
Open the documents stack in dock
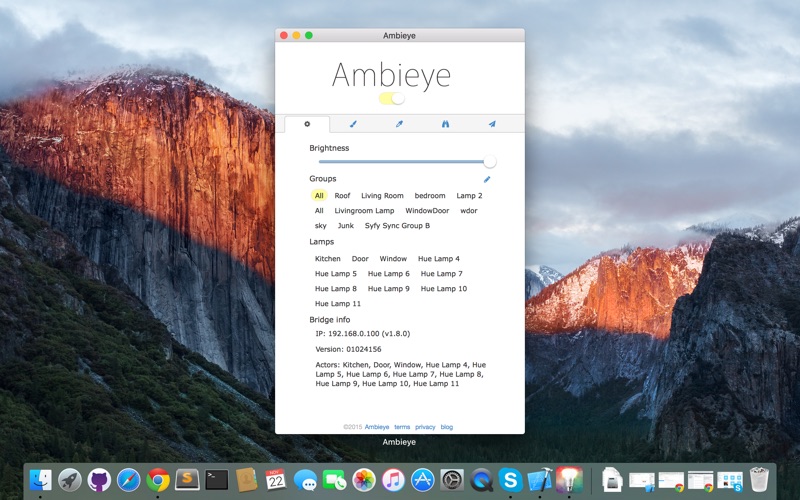(612, 480)
